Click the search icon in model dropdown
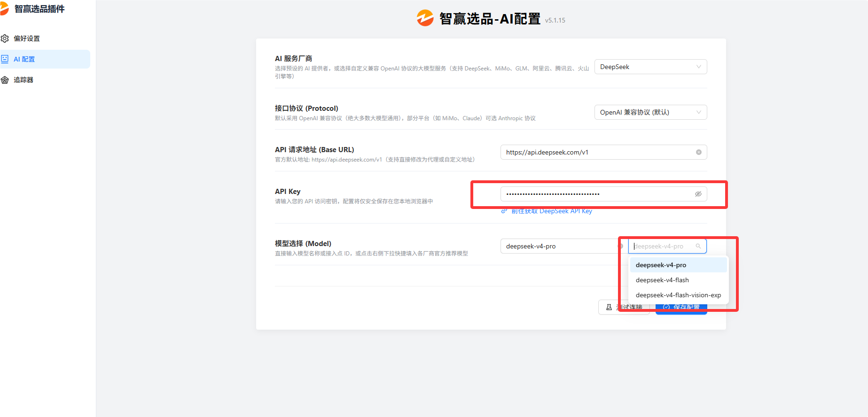 [698, 246]
